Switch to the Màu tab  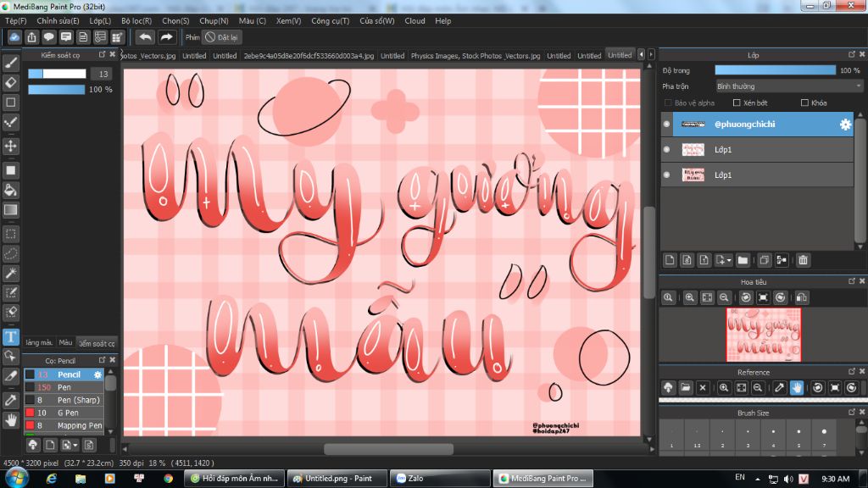pos(65,343)
